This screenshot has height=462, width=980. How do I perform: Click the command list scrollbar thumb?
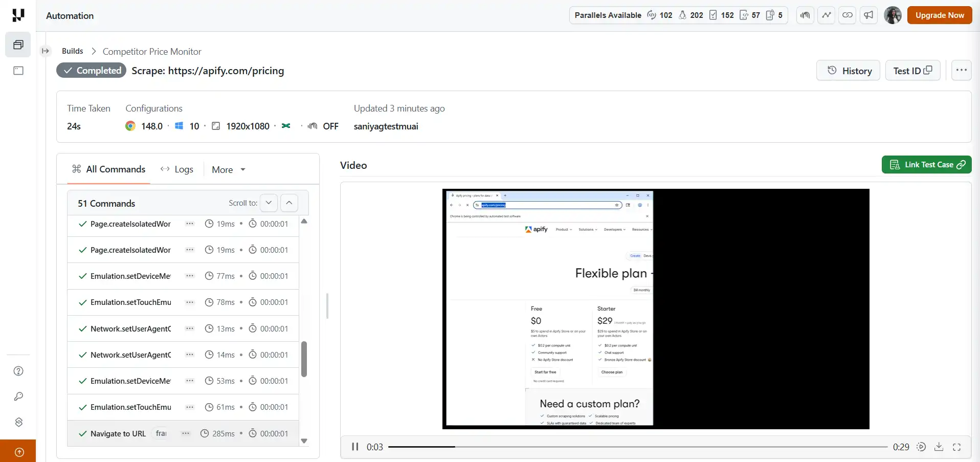304,359
